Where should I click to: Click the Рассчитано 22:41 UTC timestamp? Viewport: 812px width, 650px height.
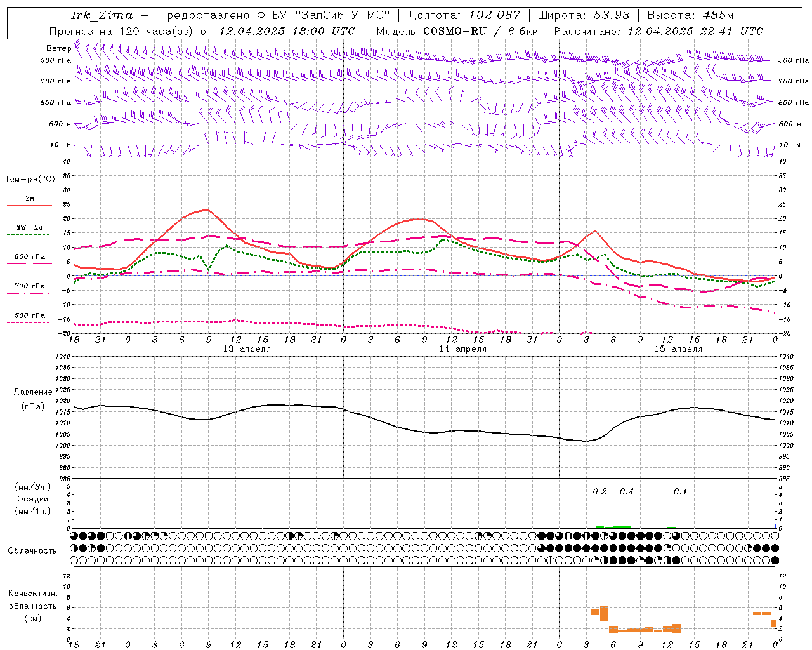[x=658, y=31]
